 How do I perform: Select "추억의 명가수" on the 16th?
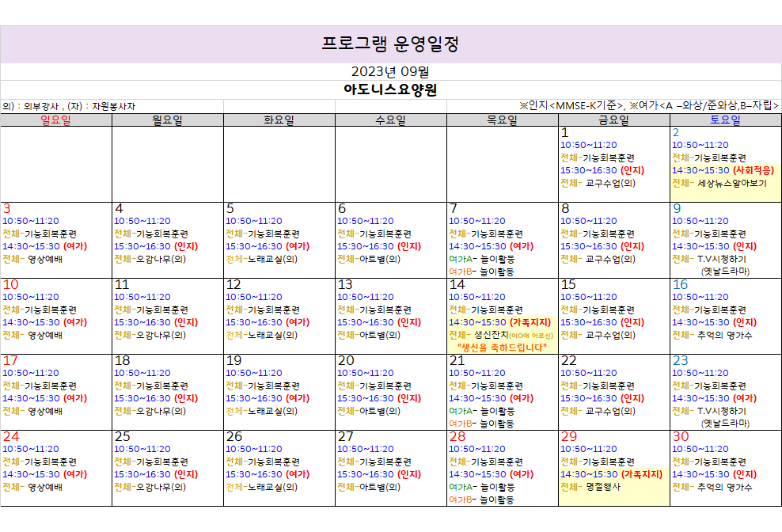pos(725,336)
